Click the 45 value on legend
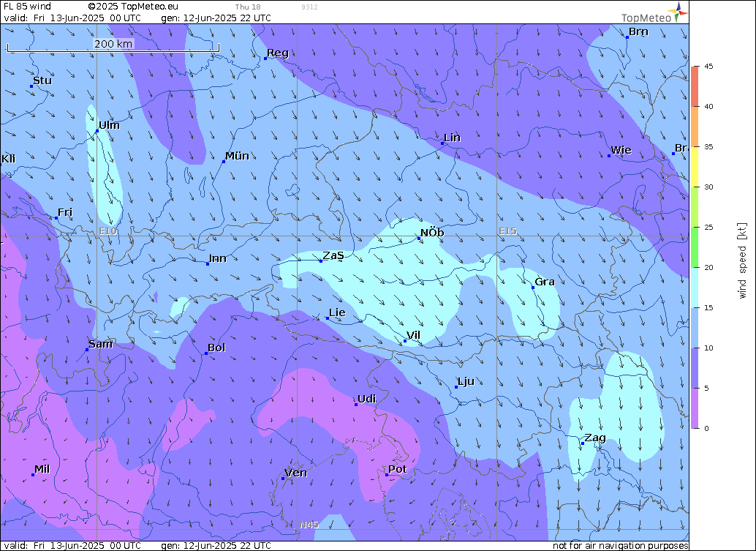The height and width of the screenshot is (551, 756). click(708, 67)
